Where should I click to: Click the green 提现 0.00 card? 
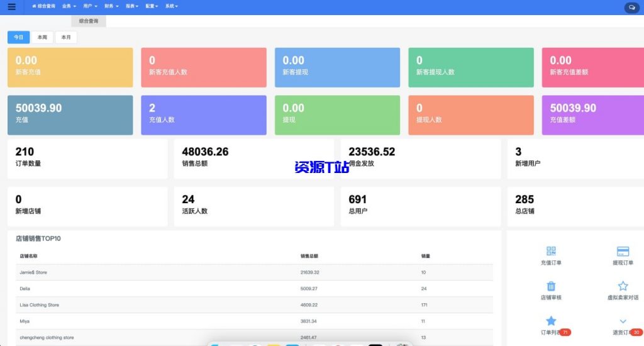click(x=337, y=115)
